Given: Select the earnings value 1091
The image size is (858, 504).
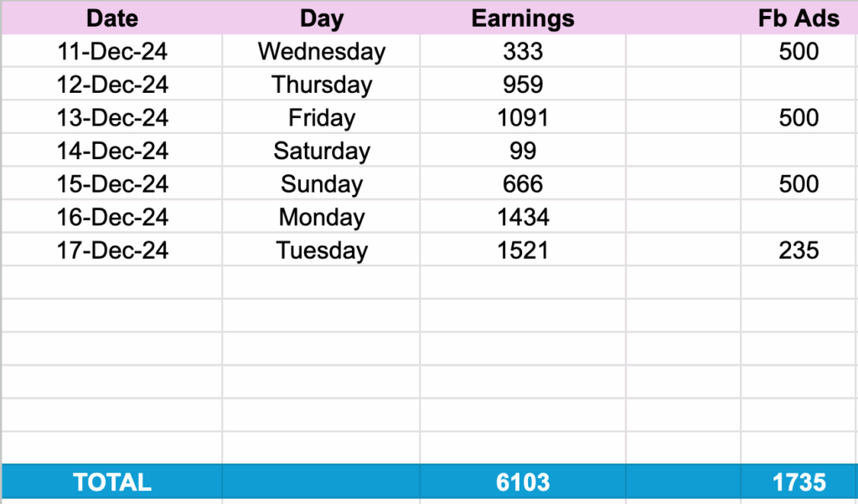Looking at the screenshot, I should point(523,118).
